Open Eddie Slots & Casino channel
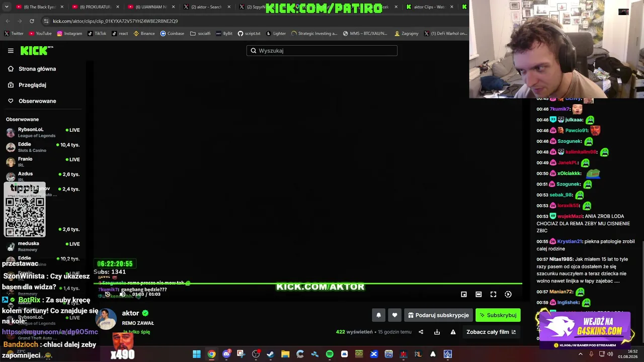644x362 pixels. click(x=44, y=147)
